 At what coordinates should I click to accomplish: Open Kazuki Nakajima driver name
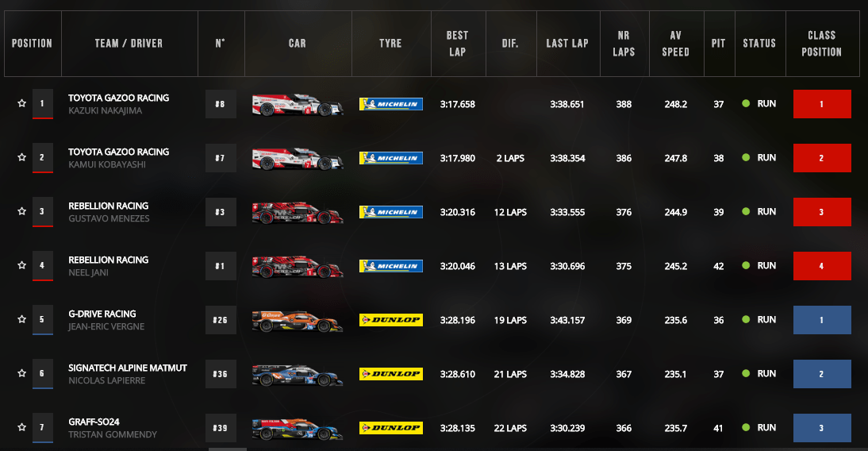click(106, 111)
